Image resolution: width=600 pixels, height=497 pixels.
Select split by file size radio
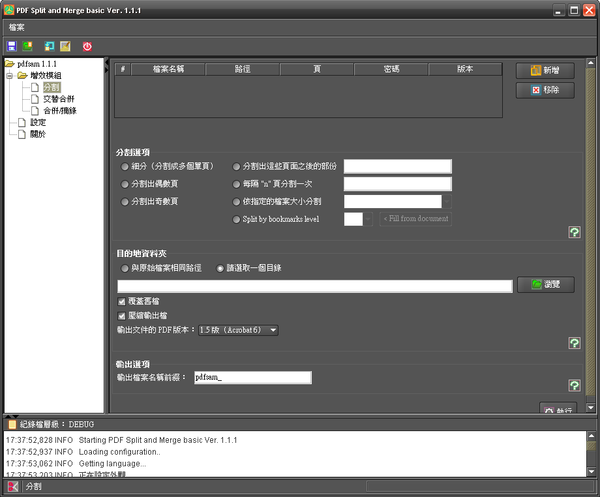236,201
